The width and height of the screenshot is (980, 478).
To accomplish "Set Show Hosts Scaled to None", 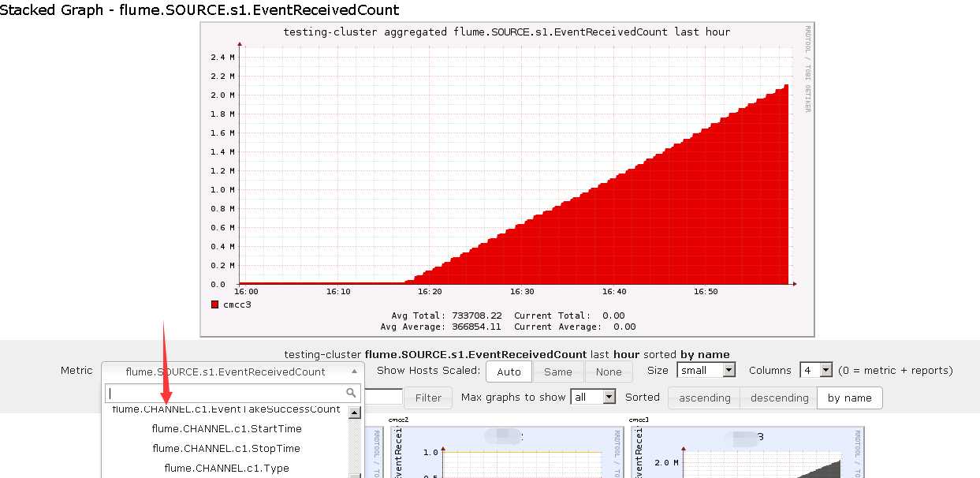I will (x=609, y=372).
